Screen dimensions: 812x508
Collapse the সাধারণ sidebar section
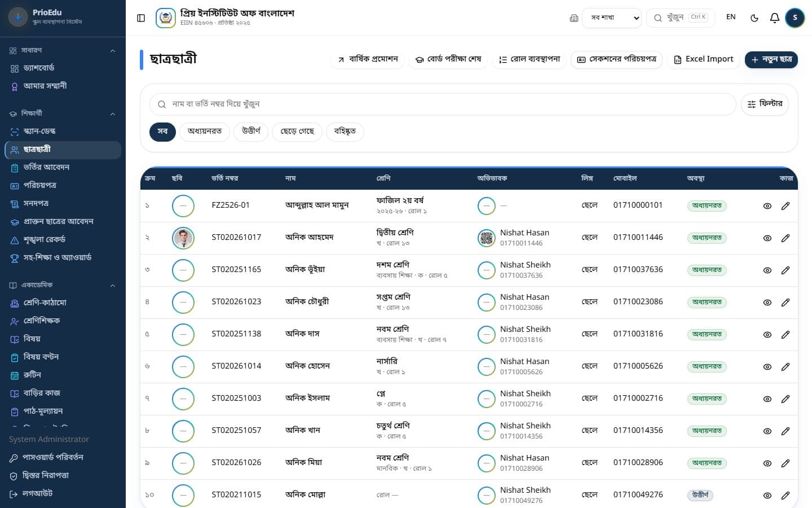point(63,50)
